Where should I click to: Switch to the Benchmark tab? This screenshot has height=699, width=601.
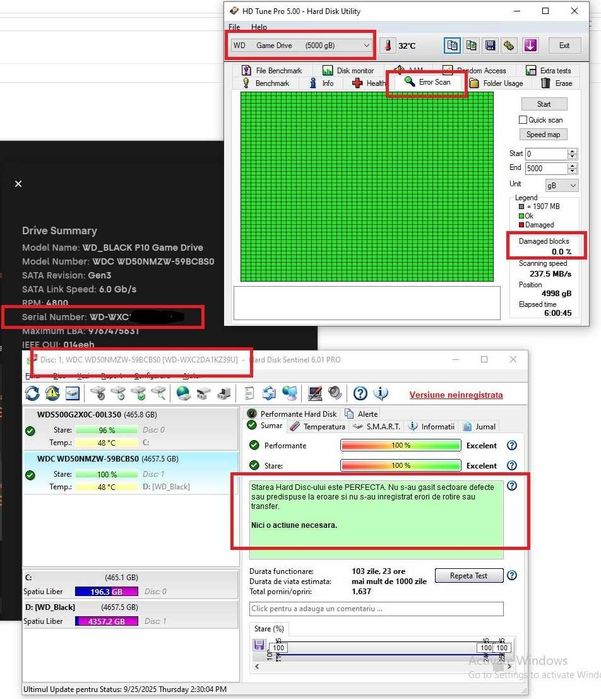point(266,83)
